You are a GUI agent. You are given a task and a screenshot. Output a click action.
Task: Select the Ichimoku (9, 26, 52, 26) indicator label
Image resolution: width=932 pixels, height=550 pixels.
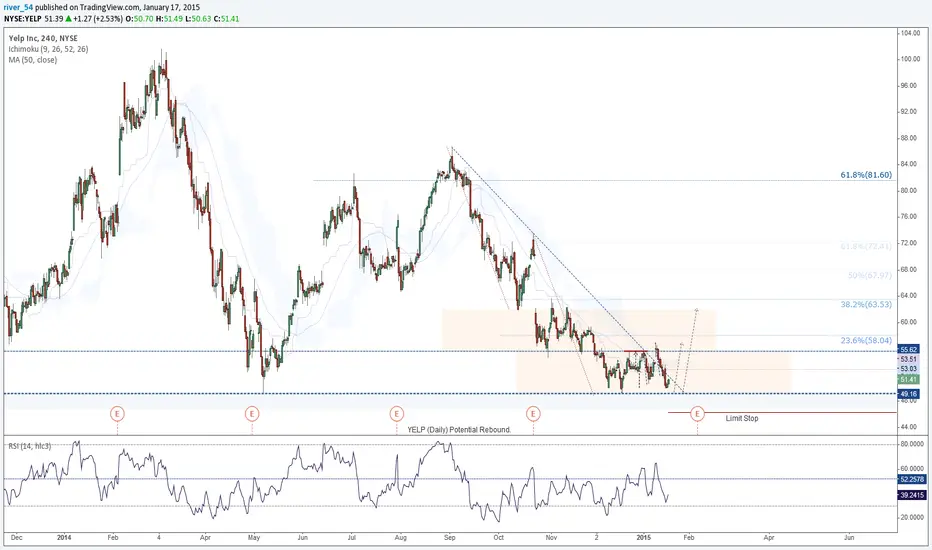point(48,49)
